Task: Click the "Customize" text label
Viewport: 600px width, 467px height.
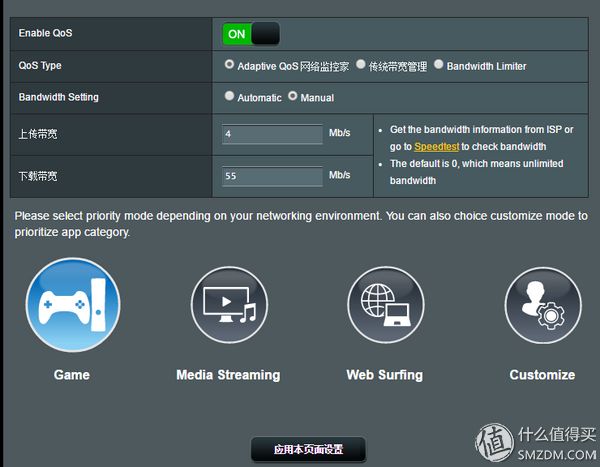Action: (542, 375)
